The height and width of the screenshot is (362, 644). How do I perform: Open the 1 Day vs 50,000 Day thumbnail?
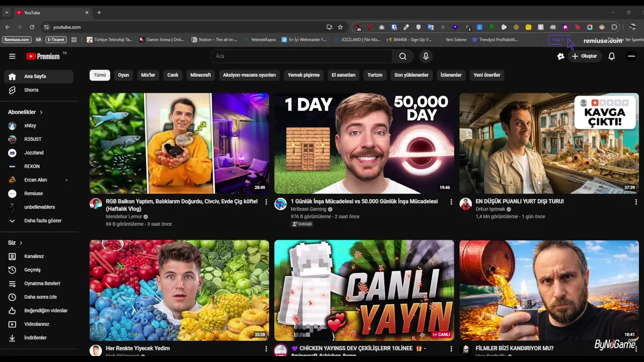click(364, 143)
